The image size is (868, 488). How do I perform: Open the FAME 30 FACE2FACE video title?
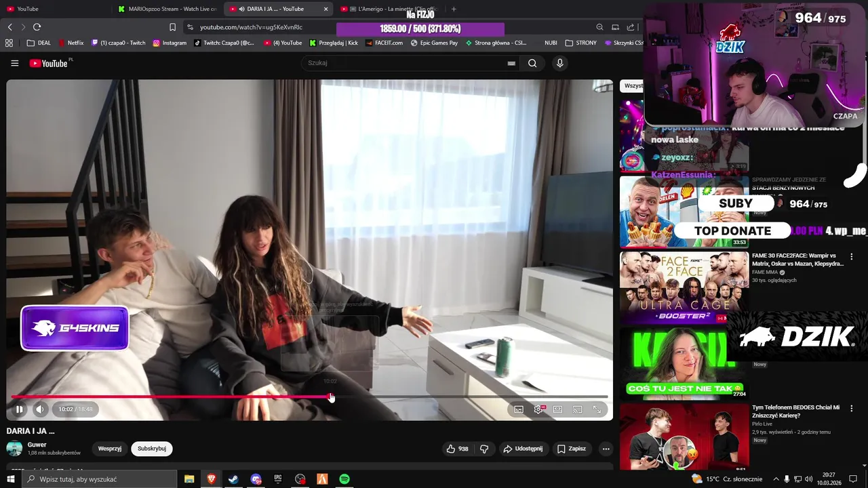point(797,260)
